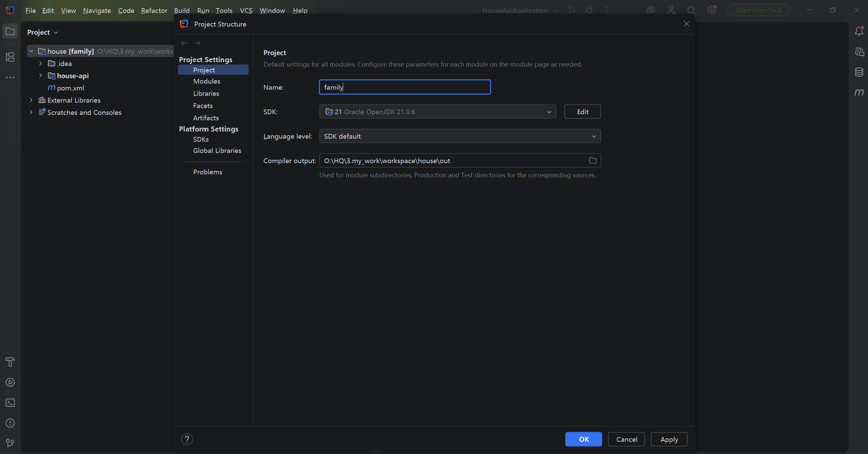Image resolution: width=868 pixels, height=454 pixels.
Task: Open the Services tool window icon
Action: point(10,382)
